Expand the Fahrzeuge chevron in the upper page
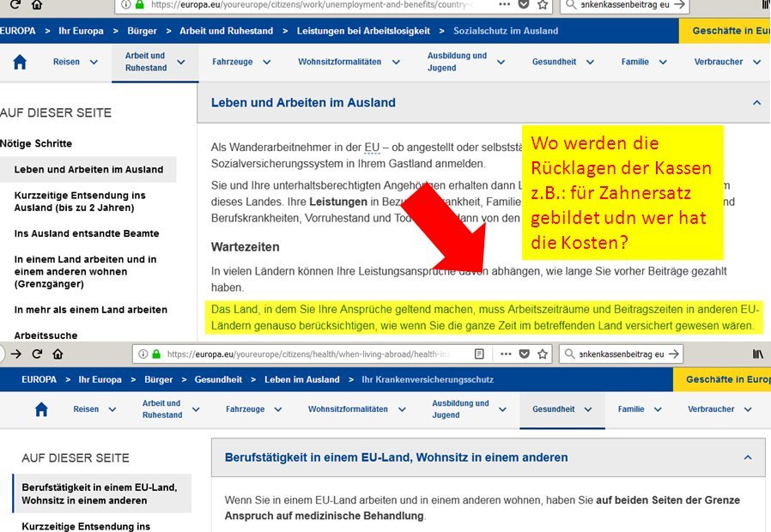Viewport: 771px width, 532px height. tap(266, 62)
